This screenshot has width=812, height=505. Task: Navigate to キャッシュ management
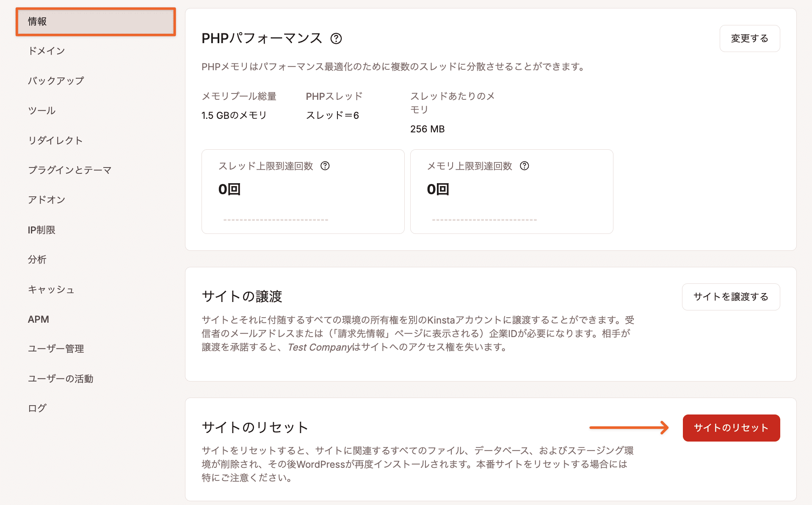coord(51,289)
